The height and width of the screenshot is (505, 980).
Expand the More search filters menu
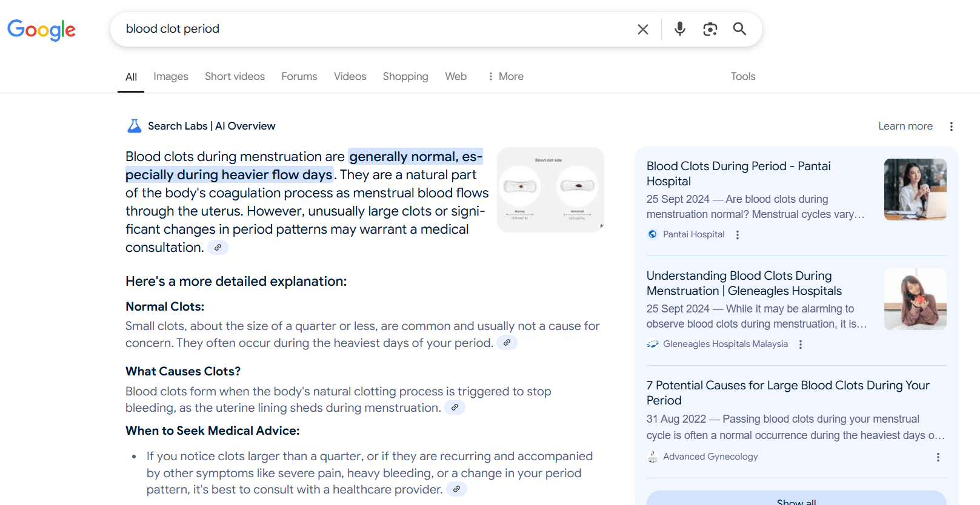(x=505, y=76)
